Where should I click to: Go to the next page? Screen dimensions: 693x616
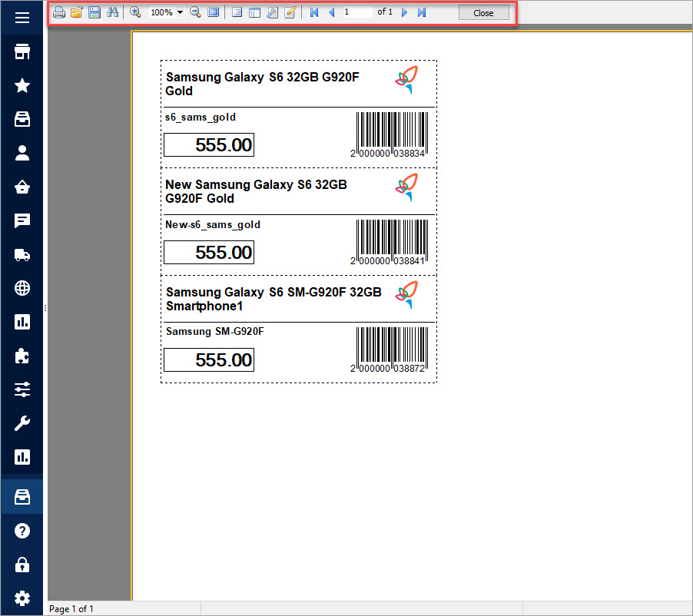click(404, 12)
